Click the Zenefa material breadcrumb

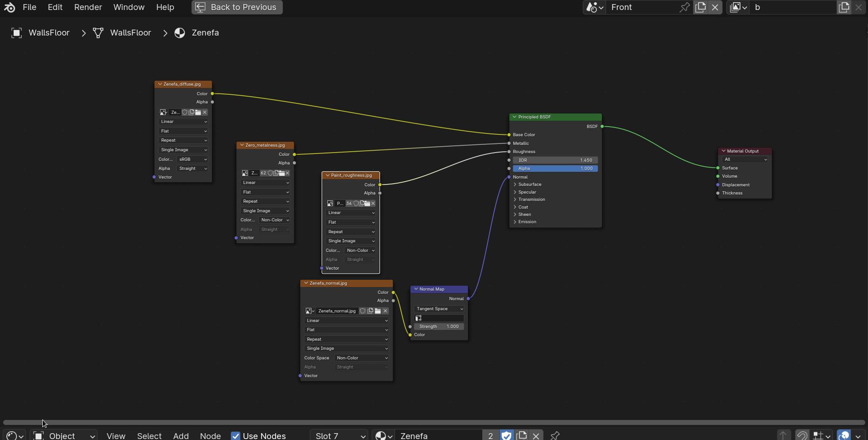(x=197, y=33)
